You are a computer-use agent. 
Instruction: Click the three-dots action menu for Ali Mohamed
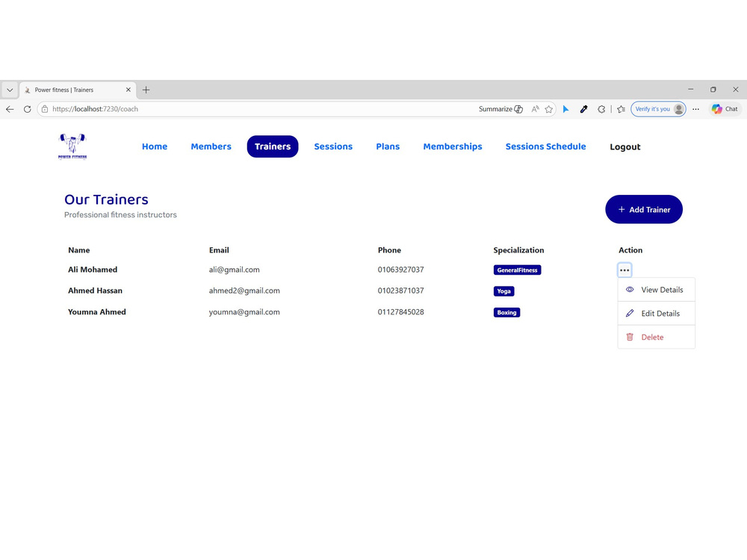pyautogui.click(x=624, y=270)
